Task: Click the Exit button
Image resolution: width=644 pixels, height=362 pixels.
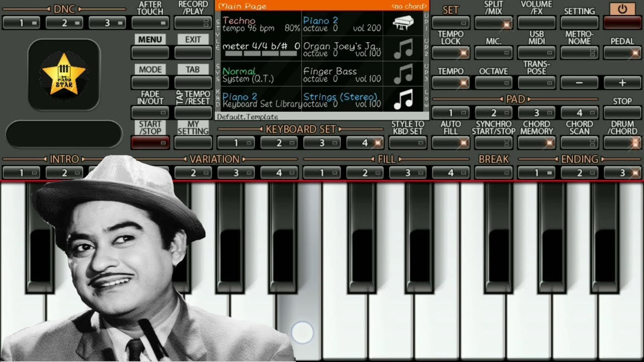Action: pyautogui.click(x=193, y=52)
